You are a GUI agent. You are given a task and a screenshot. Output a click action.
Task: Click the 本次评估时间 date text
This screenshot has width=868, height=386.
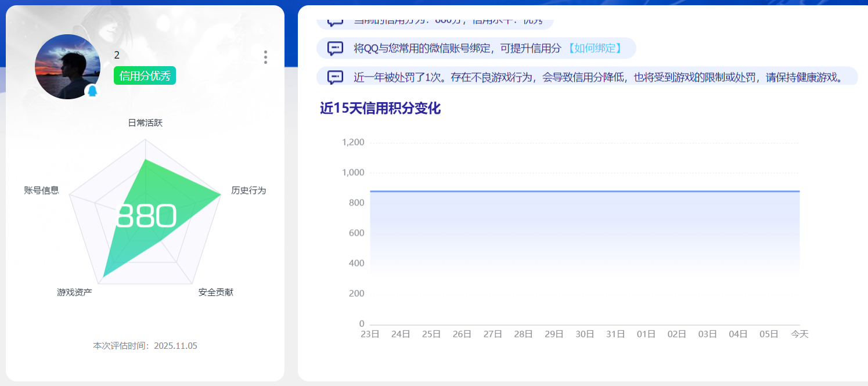[145, 346]
